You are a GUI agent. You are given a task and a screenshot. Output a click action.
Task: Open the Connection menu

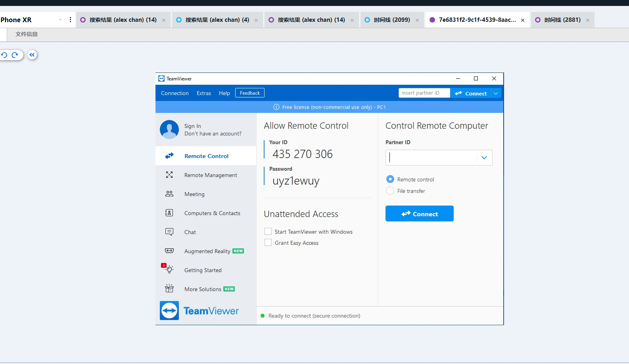pyautogui.click(x=175, y=93)
